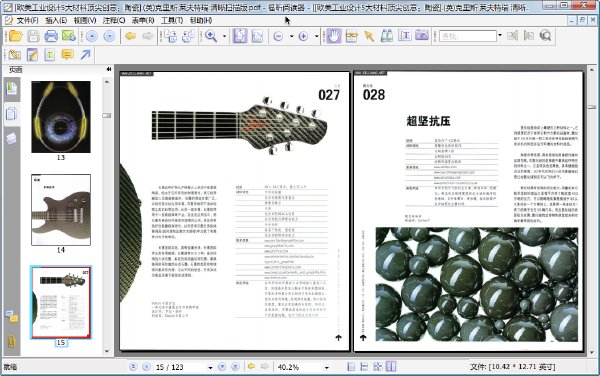
Task: Open the 工具(T) menu
Action: [172, 20]
